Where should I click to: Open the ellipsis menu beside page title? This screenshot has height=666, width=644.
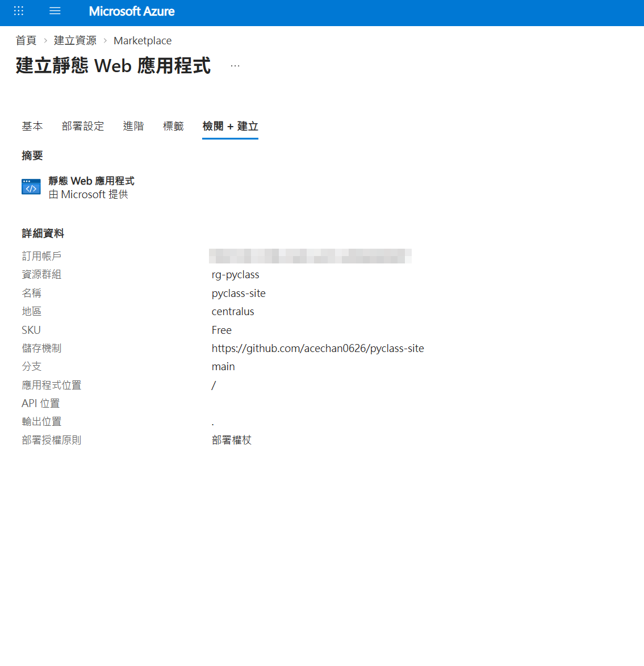pos(235,66)
